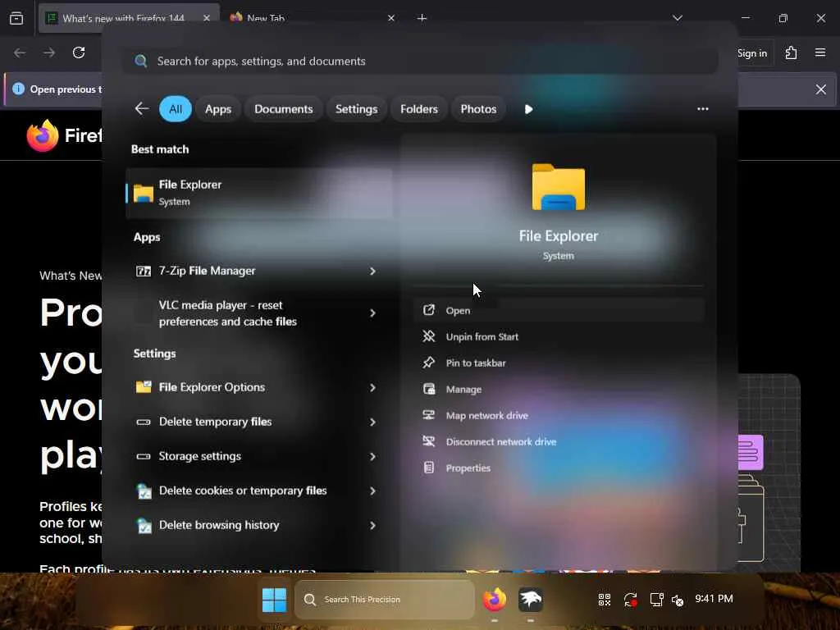Expand the Delete temporary files chevron
This screenshot has height=630, width=840.
click(x=372, y=422)
